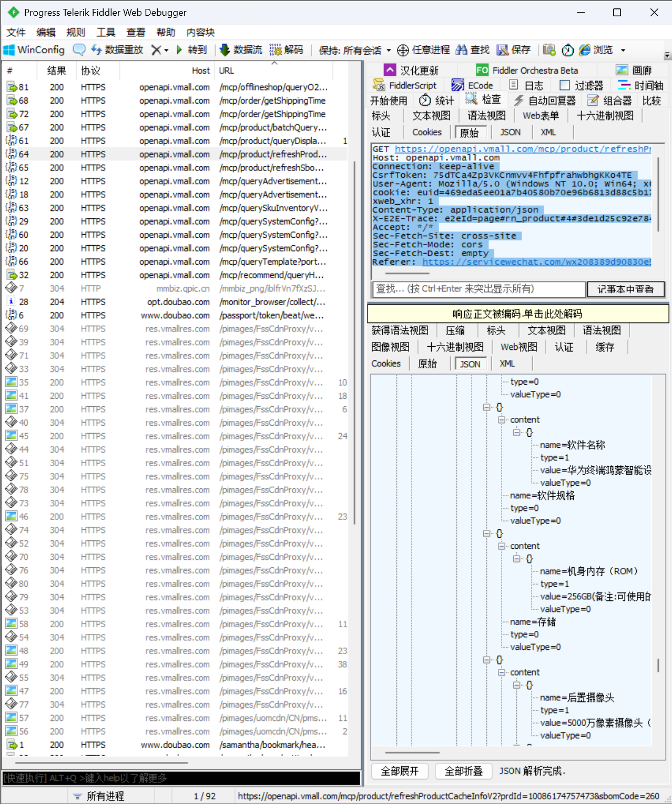This screenshot has height=804, width=672.
Task: Open the 汉化更新 tab
Action: (411, 71)
